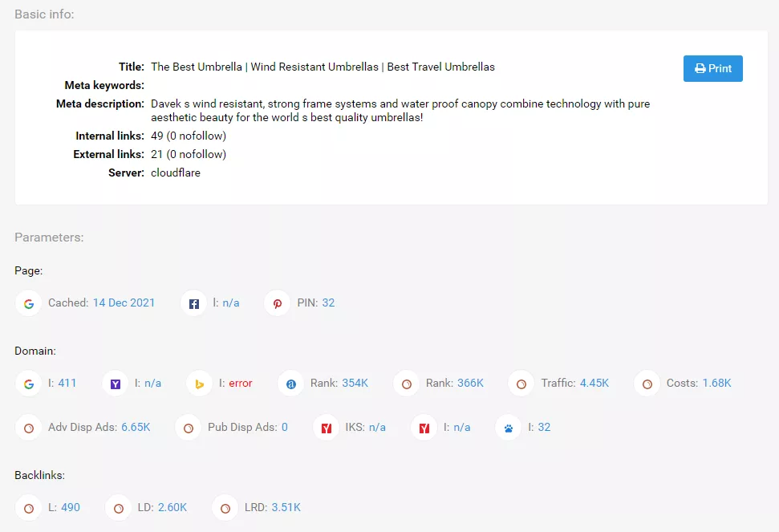Click the Alexa icon beside Rank 354K
Viewport: 779px width, 532px height.
point(291,384)
